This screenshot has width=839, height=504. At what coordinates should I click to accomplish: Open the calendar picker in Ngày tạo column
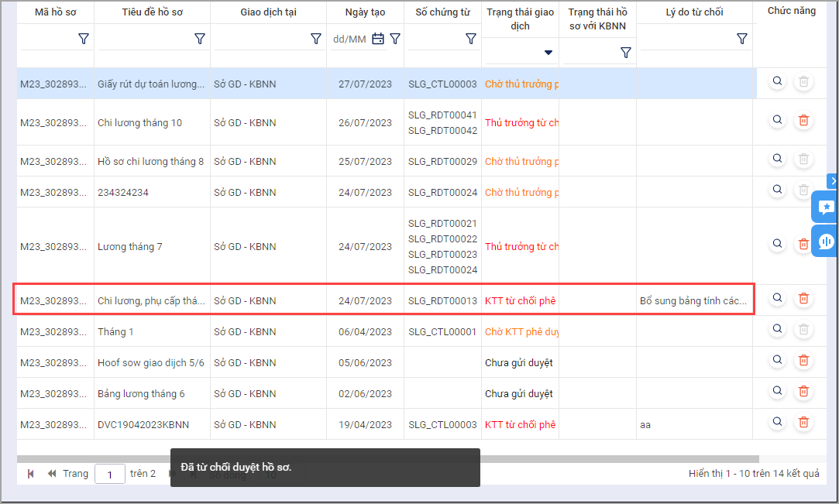[378, 39]
